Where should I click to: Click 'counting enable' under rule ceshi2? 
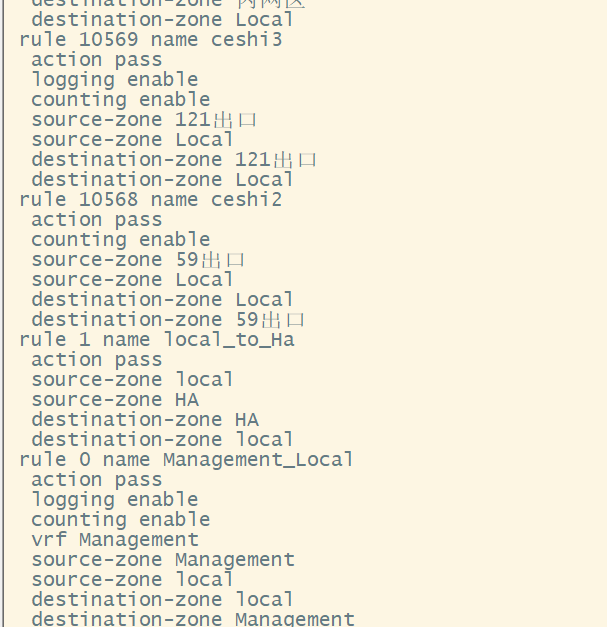click(121, 240)
